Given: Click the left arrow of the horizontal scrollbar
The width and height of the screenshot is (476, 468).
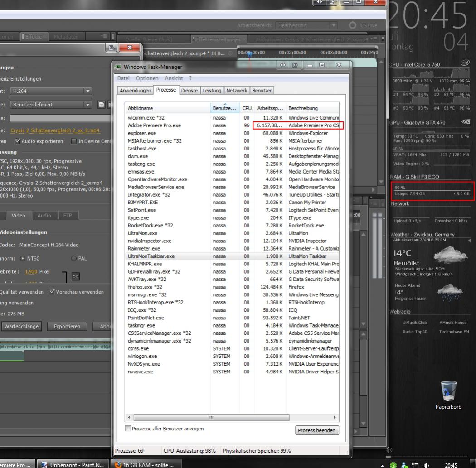Looking at the screenshot, I should point(129,417).
